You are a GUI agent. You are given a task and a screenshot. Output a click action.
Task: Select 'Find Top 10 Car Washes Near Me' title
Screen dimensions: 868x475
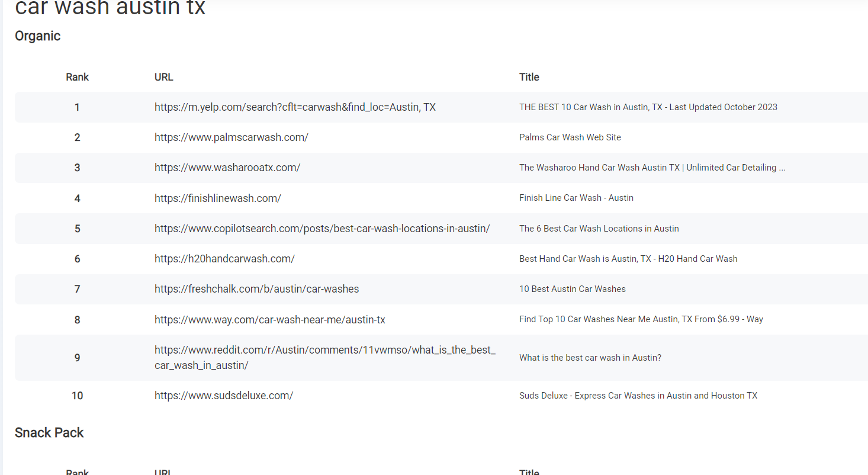(641, 319)
